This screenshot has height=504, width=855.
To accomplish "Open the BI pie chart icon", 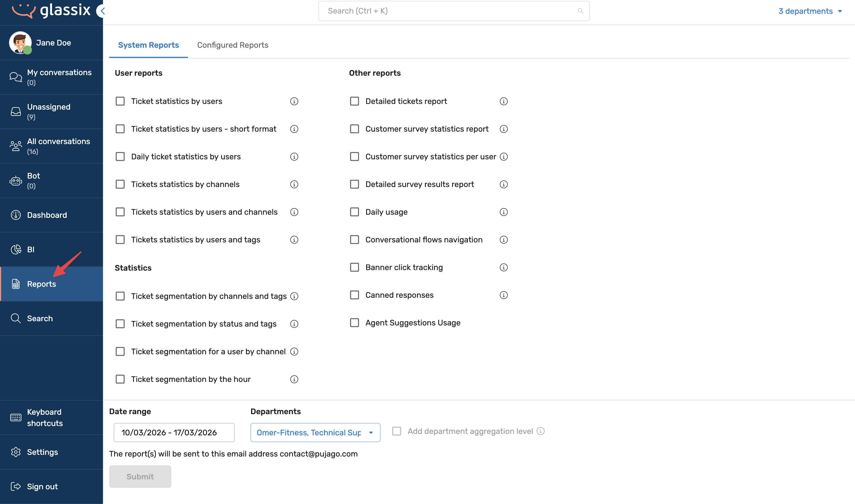I will pos(16,250).
